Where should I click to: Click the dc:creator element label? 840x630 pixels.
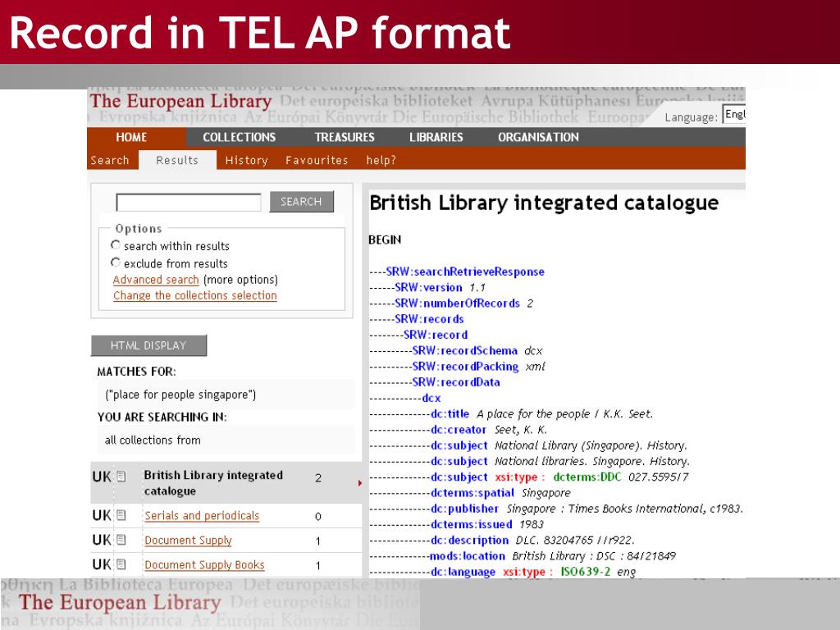pyautogui.click(x=459, y=430)
